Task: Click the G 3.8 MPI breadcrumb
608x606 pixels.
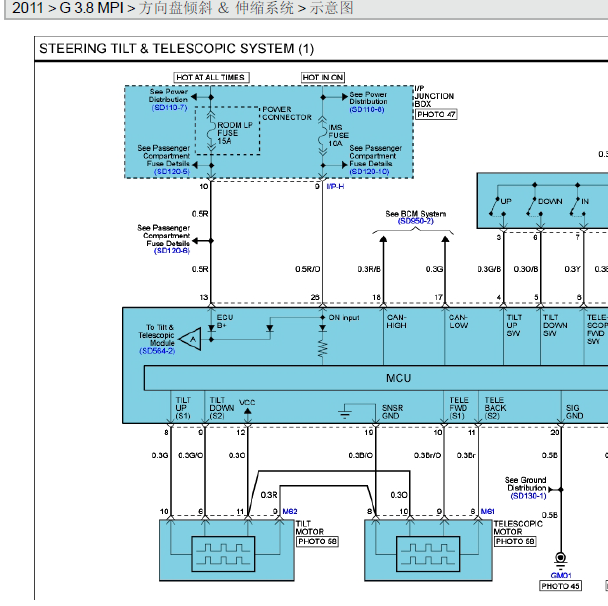Action: (x=91, y=8)
